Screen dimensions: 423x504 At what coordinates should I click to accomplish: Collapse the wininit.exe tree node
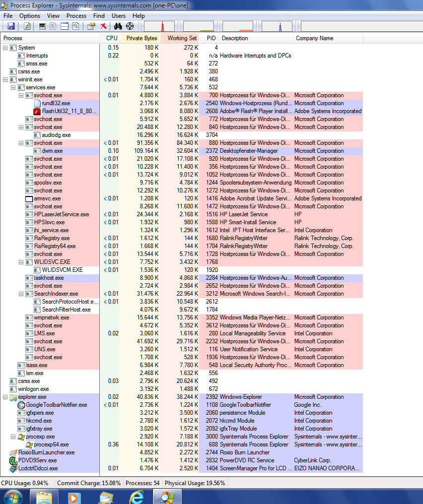pyautogui.click(x=5, y=79)
